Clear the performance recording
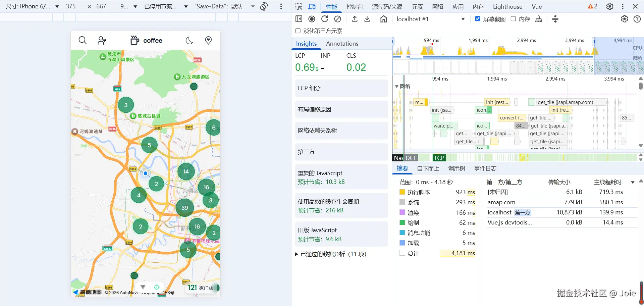 [x=338, y=19]
